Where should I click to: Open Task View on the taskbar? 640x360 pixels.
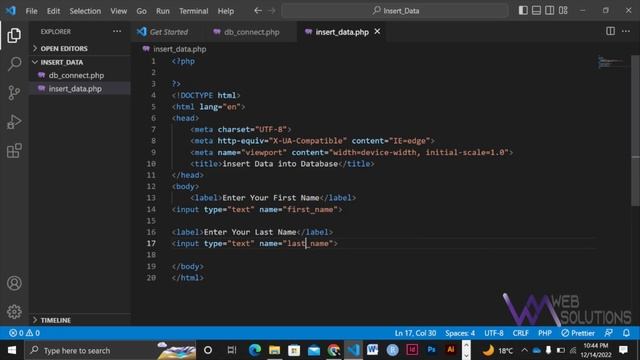(231, 350)
